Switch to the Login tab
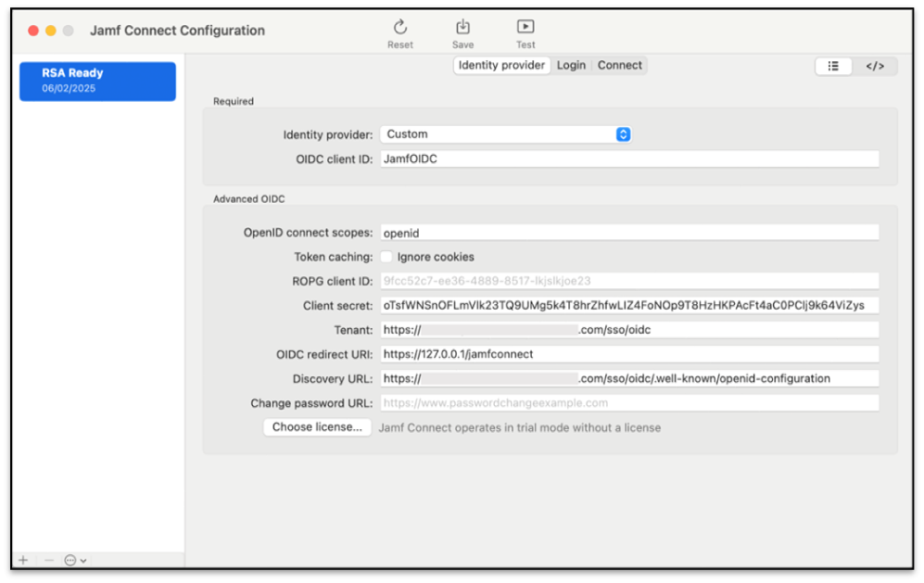The height and width of the screenshot is (583, 924). 571,65
